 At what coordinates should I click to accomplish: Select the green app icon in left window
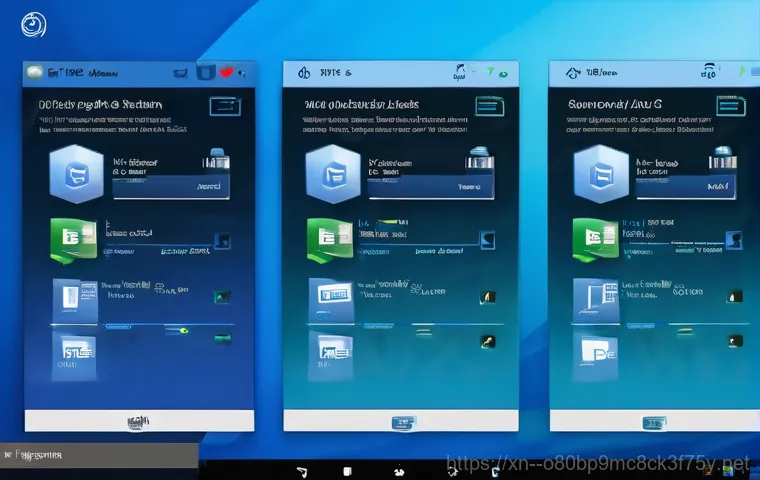(73, 239)
